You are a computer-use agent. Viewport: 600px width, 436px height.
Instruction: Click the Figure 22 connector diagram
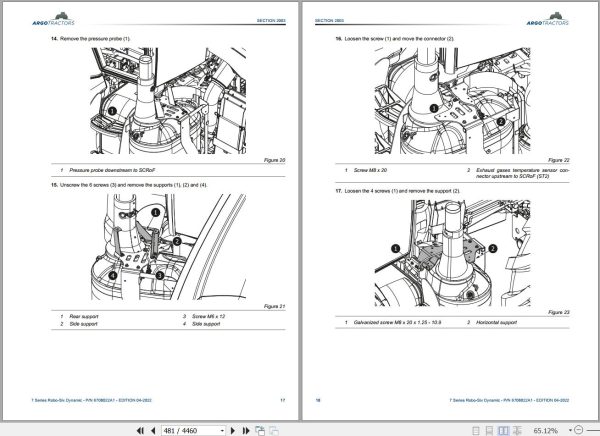[x=452, y=101]
